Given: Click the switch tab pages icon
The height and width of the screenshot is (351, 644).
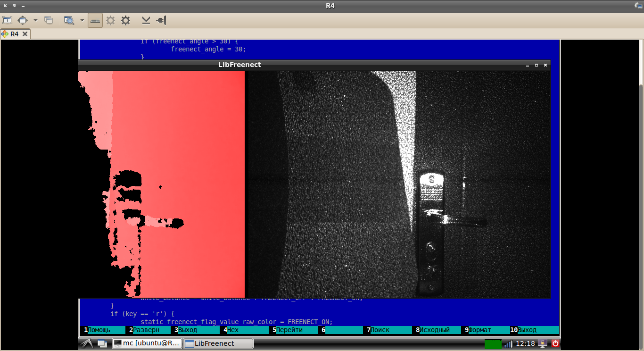Looking at the screenshot, I should (x=49, y=20).
